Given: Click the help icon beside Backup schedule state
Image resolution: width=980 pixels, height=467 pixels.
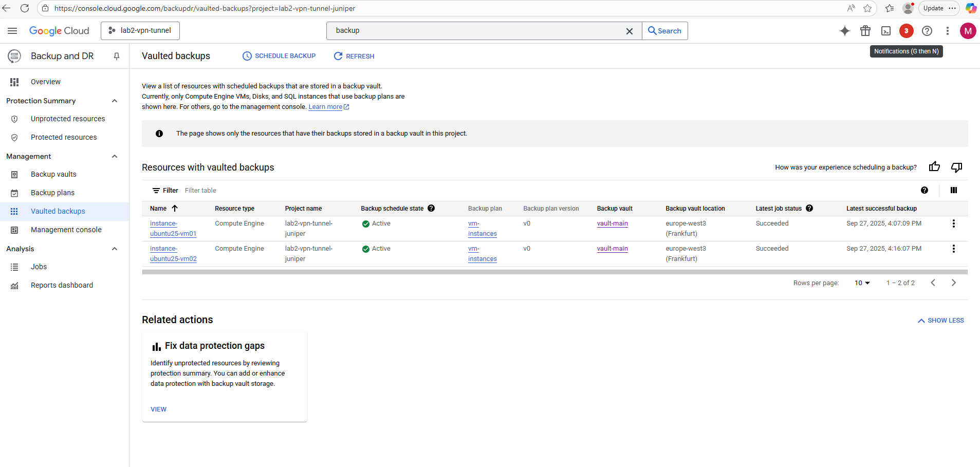Looking at the screenshot, I should pyautogui.click(x=431, y=208).
